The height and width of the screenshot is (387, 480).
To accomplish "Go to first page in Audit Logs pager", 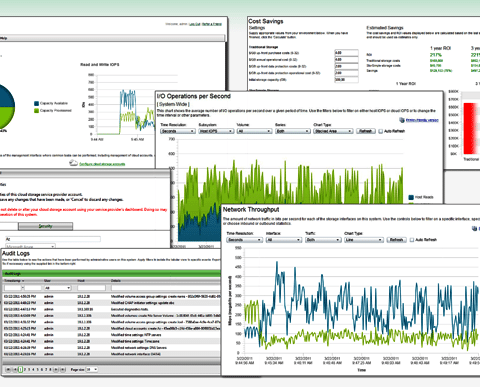I will (x=8, y=369).
